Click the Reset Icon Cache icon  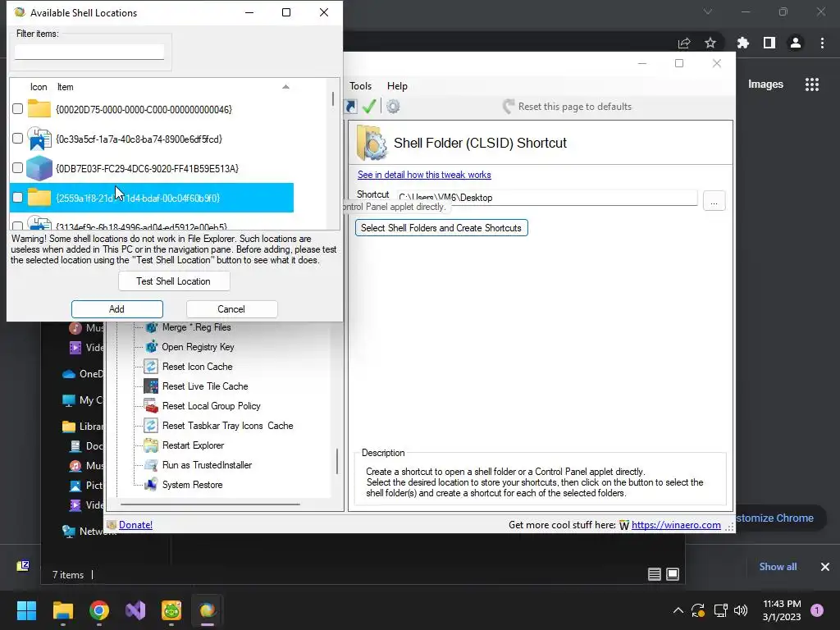(151, 367)
